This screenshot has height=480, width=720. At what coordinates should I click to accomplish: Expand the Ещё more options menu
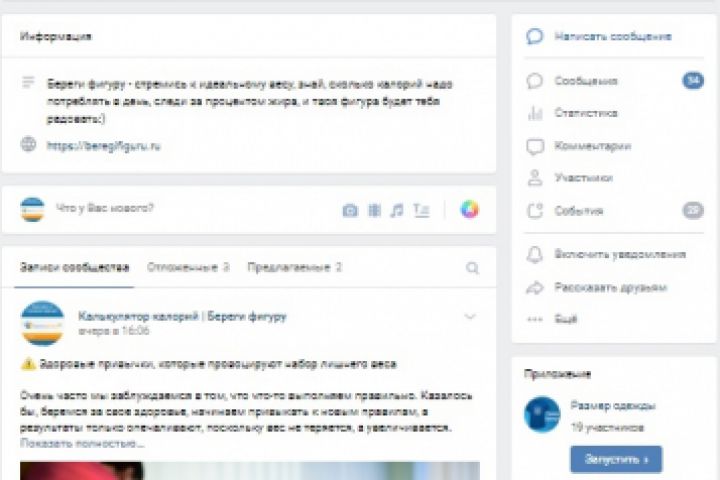coord(614,319)
